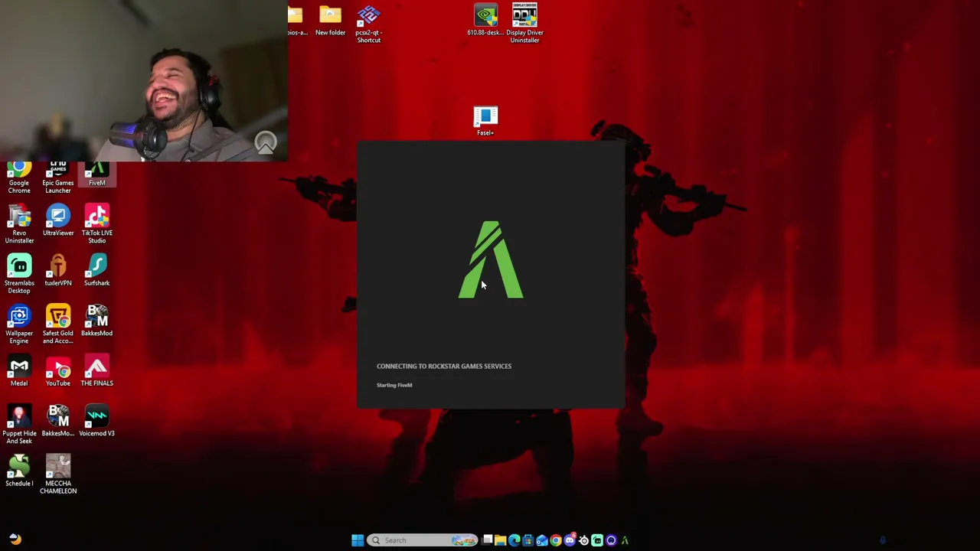Click "Connecting to Rockstar Games Services" status text
The height and width of the screenshot is (551, 980).
(444, 366)
